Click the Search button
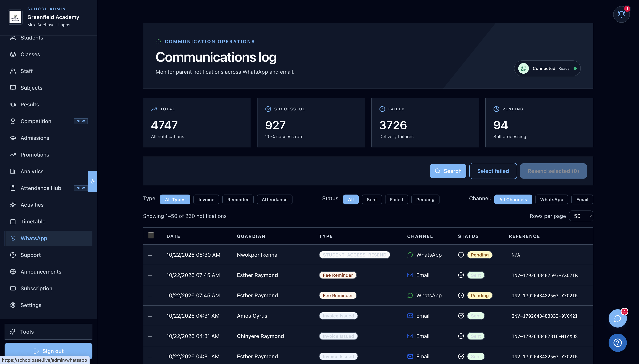639x364 pixels. 448,171
